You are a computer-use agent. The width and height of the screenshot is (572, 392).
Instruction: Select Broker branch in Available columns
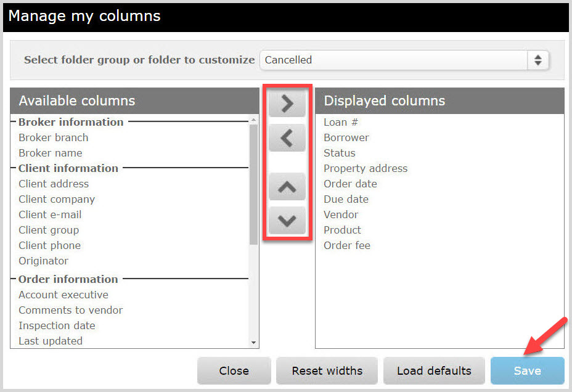(x=54, y=137)
